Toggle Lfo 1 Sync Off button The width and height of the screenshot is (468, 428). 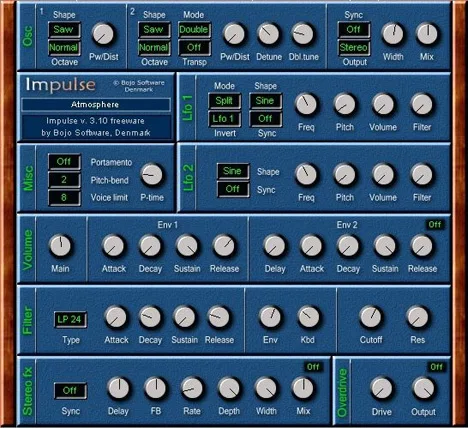(x=265, y=119)
